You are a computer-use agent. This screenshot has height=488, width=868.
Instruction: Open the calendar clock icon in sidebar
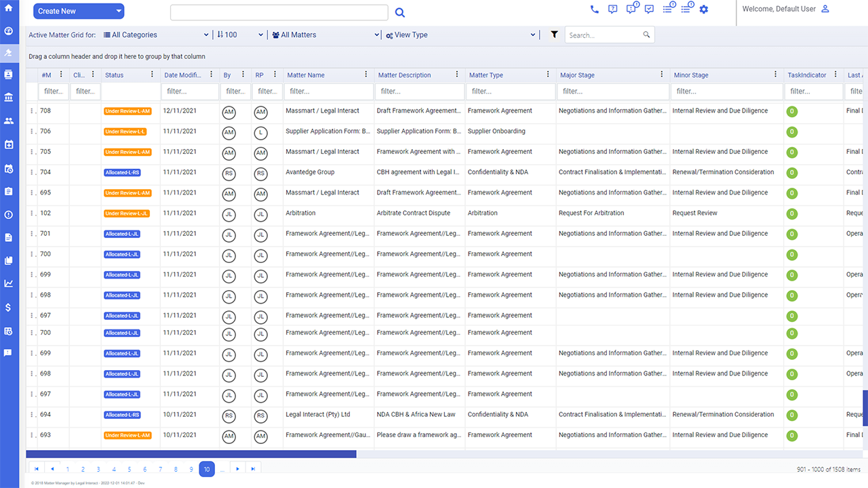pos(9,169)
